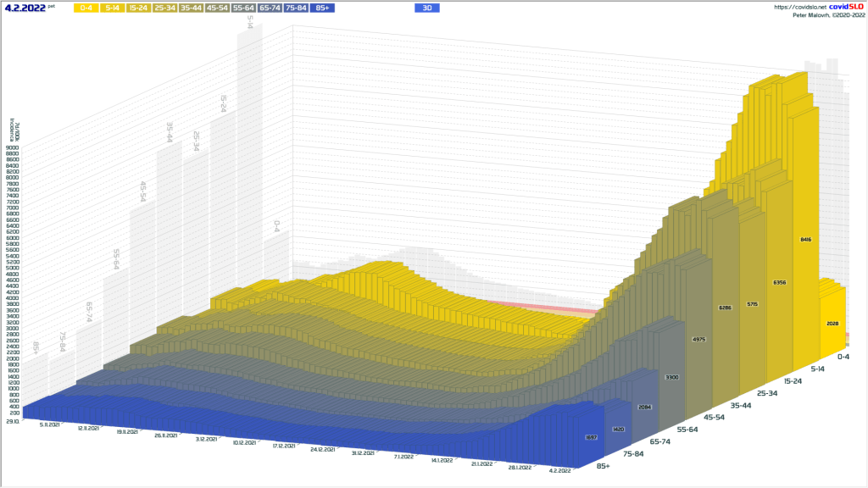Image resolution: width=868 pixels, height=488 pixels.
Task: Click the 75-84 legend button
Action: point(297,8)
